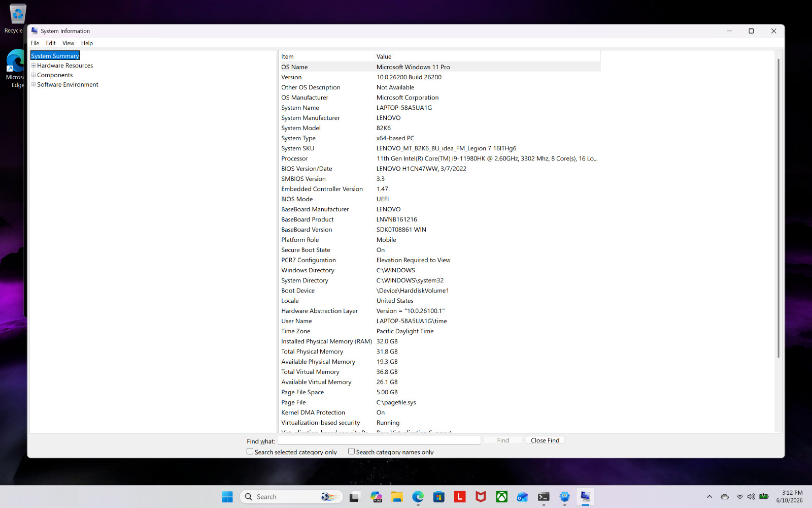Click the 'LAPTOP-58A5UA1G' system name value
Image resolution: width=812 pixels, height=508 pixels.
coord(404,108)
